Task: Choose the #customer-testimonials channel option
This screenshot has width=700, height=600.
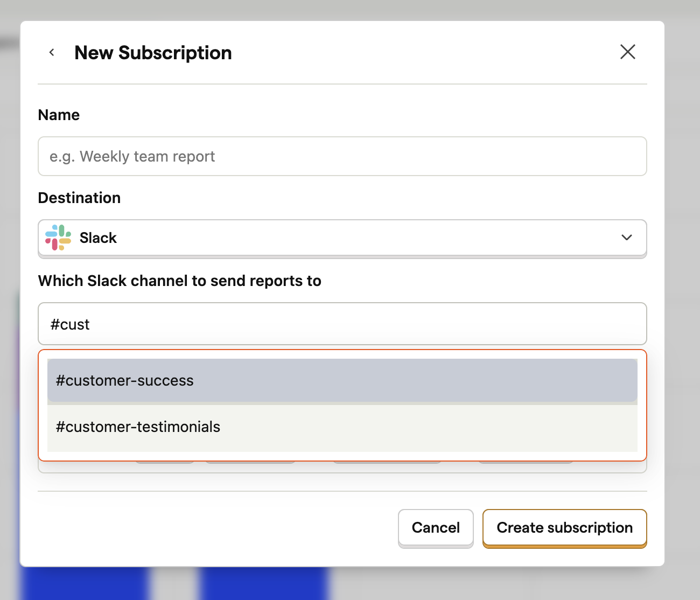Action: tap(342, 427)
